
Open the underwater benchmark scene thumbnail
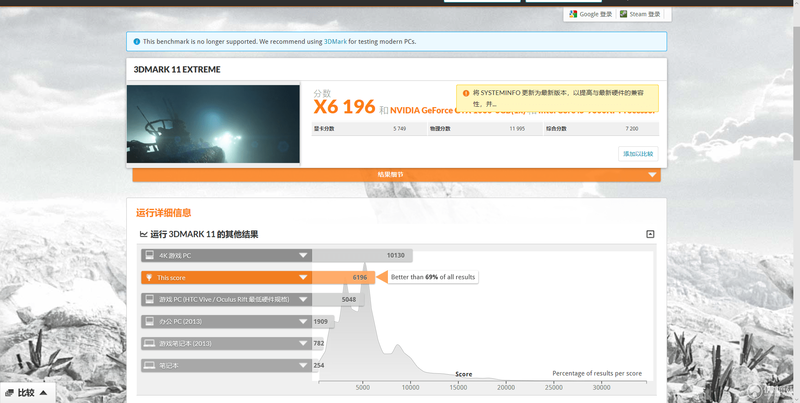tap(213, 124)
